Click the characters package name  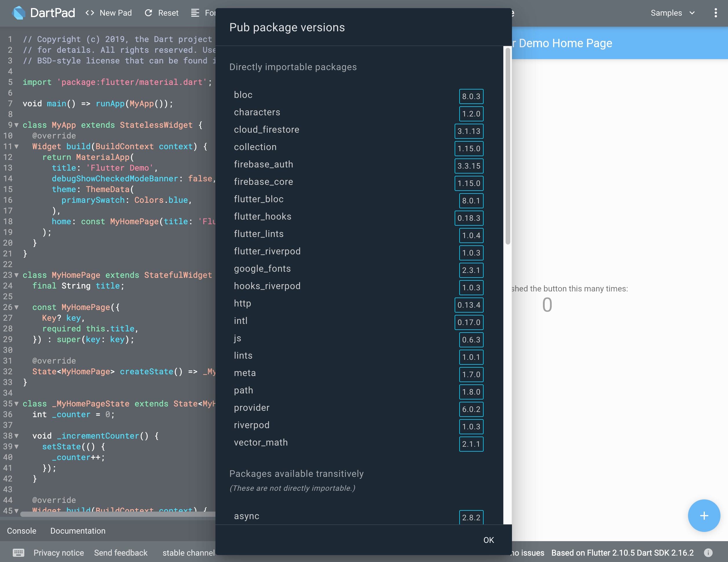[257, 112]
